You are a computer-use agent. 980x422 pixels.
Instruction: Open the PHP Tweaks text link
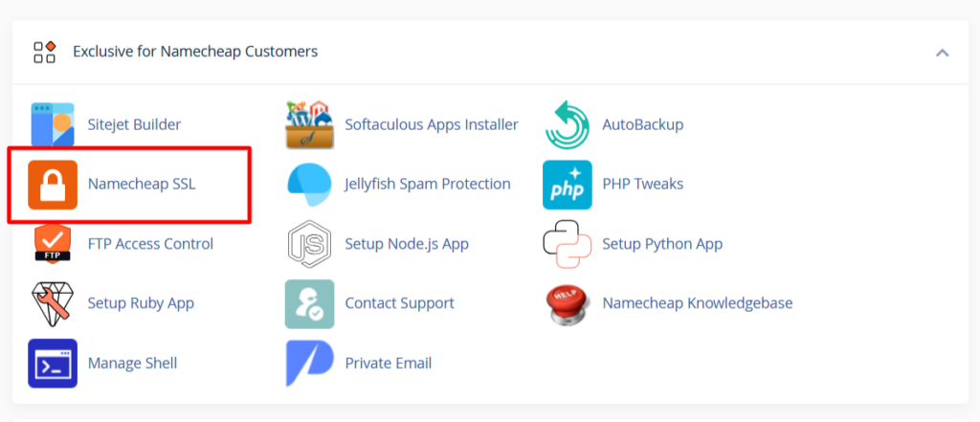[x=642, y=185]
